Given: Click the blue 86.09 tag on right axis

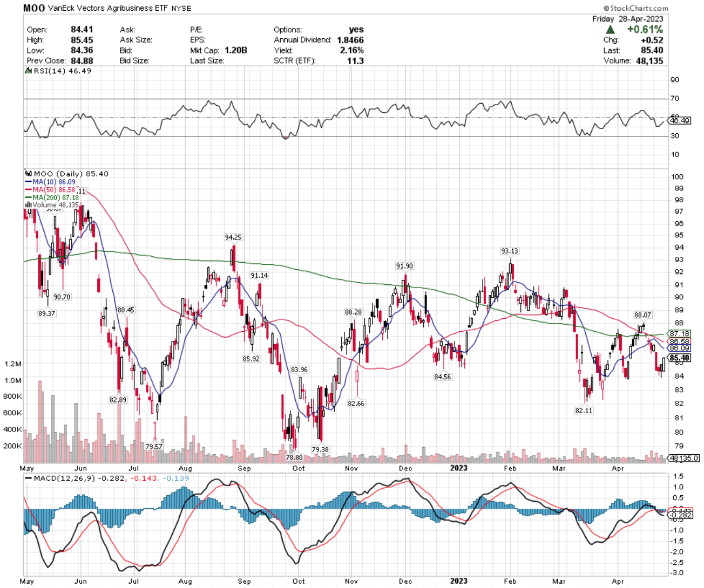Looking at the screenshot, I should click(680, 348).
